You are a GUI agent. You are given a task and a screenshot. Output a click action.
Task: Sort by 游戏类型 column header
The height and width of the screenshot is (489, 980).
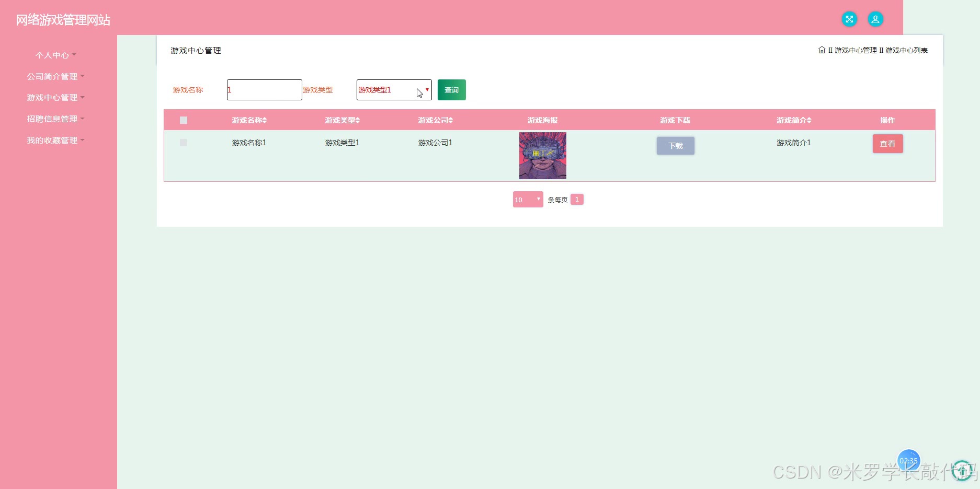click(x=343, y=120)
